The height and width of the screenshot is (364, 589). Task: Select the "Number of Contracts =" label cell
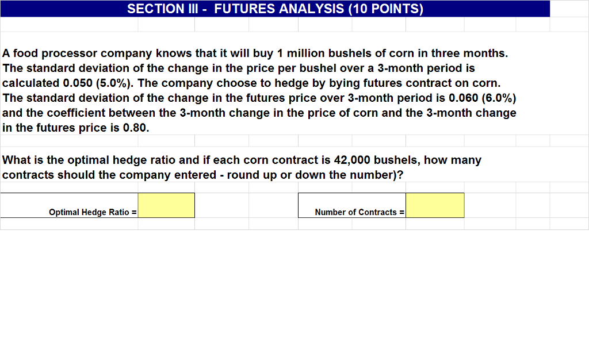(352, 205)
